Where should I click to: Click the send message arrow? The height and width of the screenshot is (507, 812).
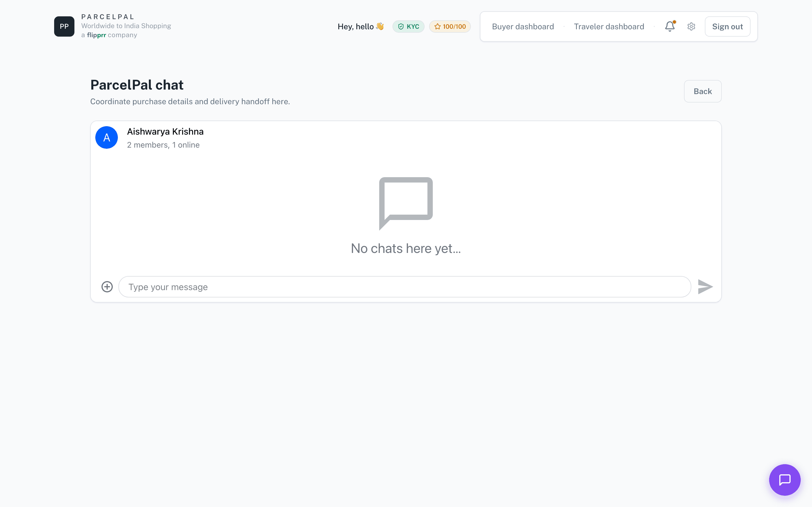pyautogui.click(x=705, y=287)
